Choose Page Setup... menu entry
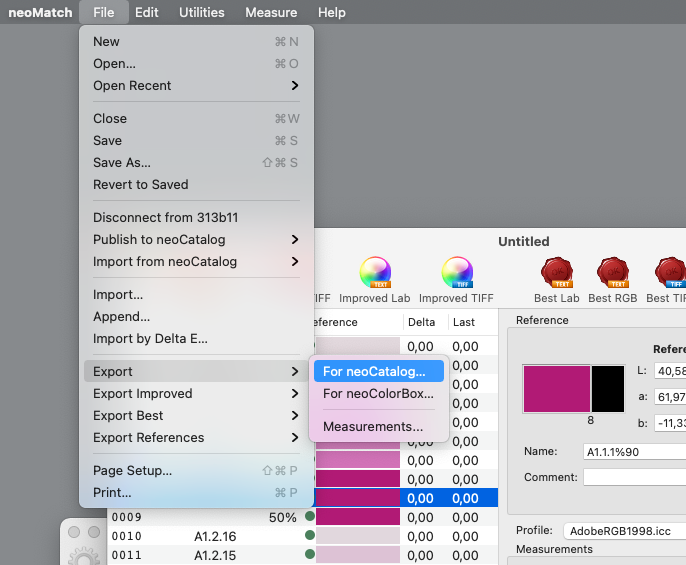 196,470
